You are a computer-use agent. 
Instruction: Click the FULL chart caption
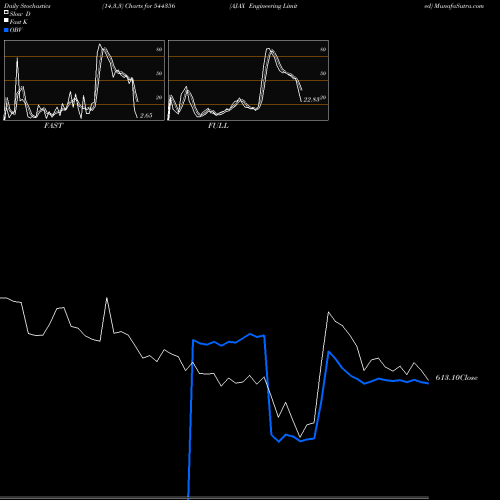(218, 125)
